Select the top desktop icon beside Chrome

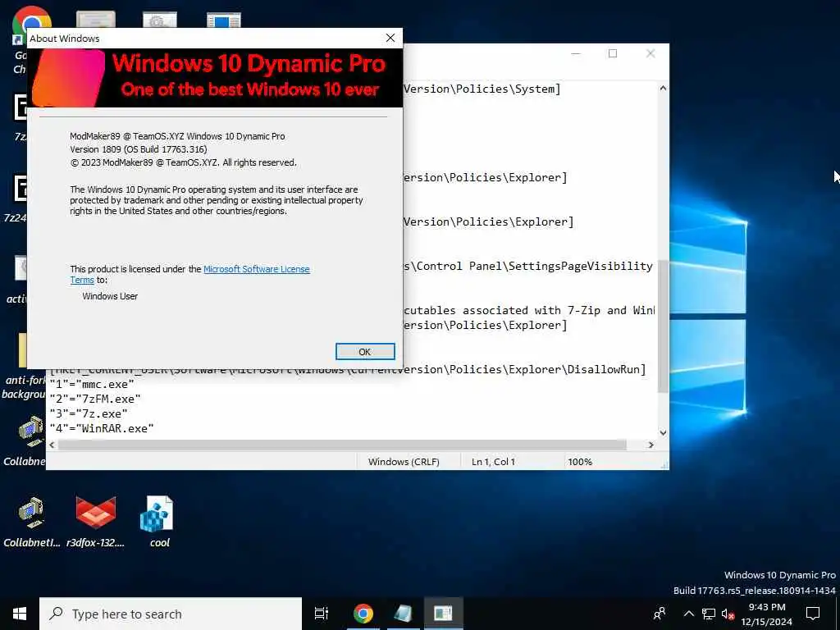96,20
